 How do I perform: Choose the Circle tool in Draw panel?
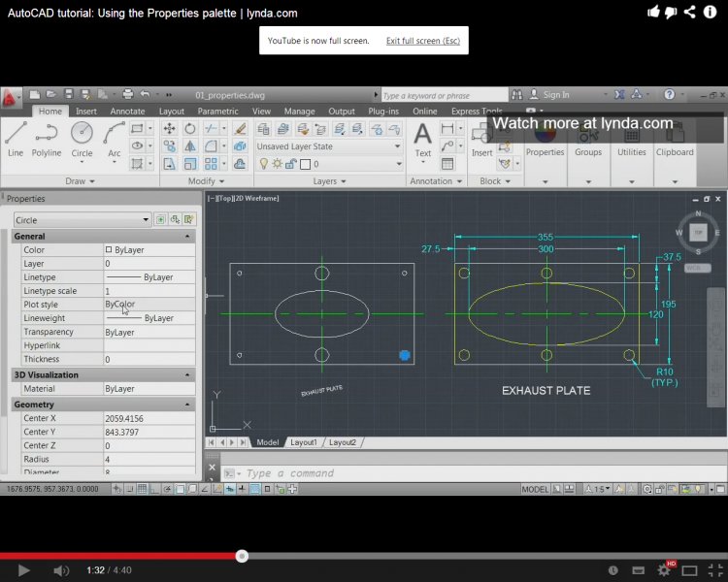pyautogui.click(x=82, y=138)
